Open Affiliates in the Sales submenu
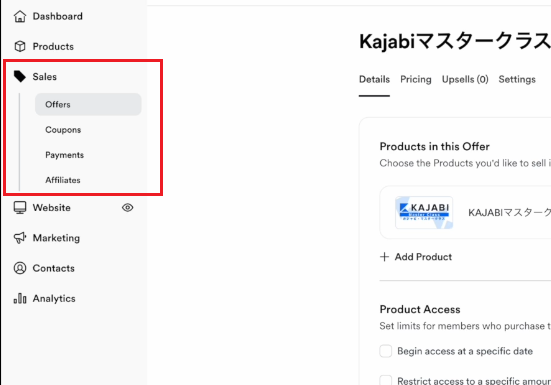 (63, 180)
